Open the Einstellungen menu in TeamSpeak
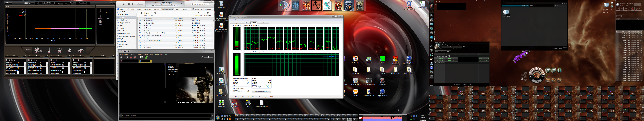Screen dimensions: 644x121 coord(159,54)
